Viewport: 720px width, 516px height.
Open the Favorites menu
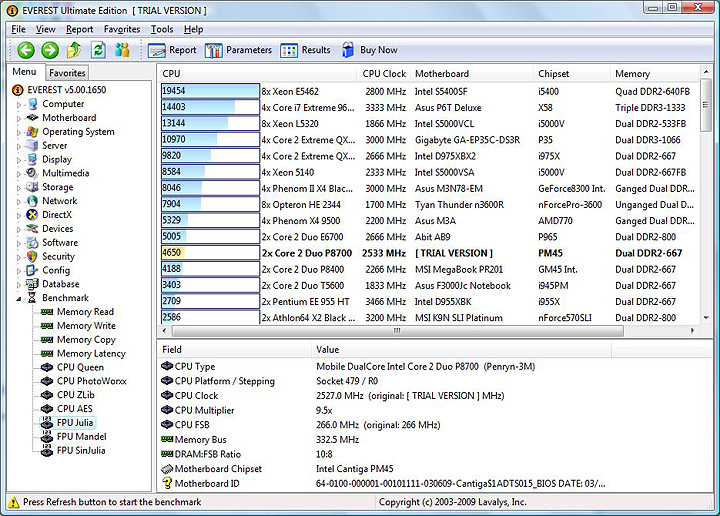coord(122,29)
